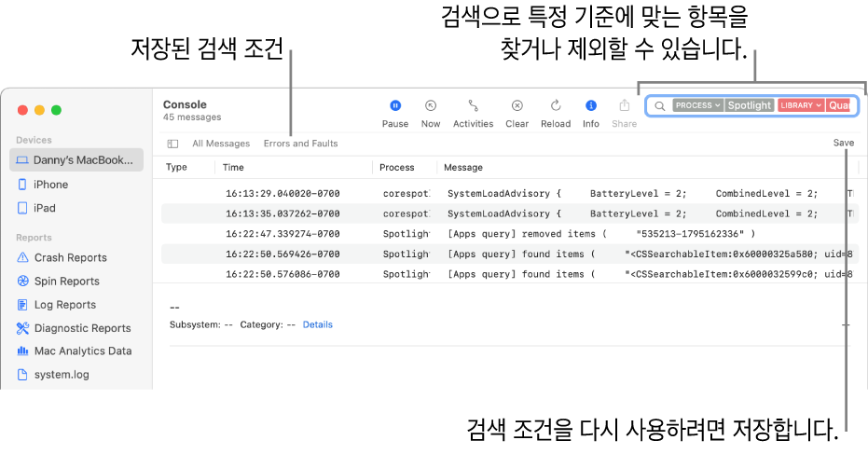Open the Share menu
The width and height of the screenshot is (868, 454).
coord(624,114)
